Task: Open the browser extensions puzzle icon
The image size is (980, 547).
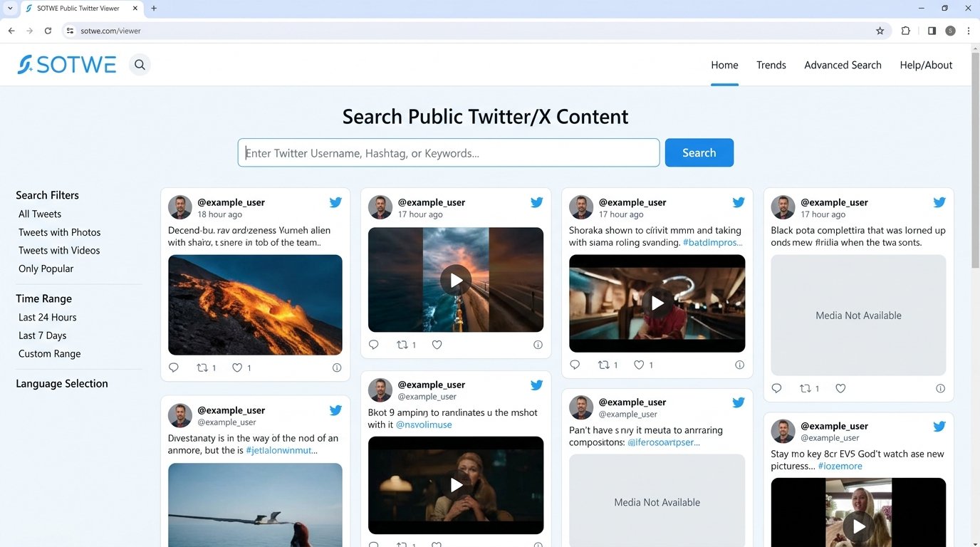Action: (906, 31)
